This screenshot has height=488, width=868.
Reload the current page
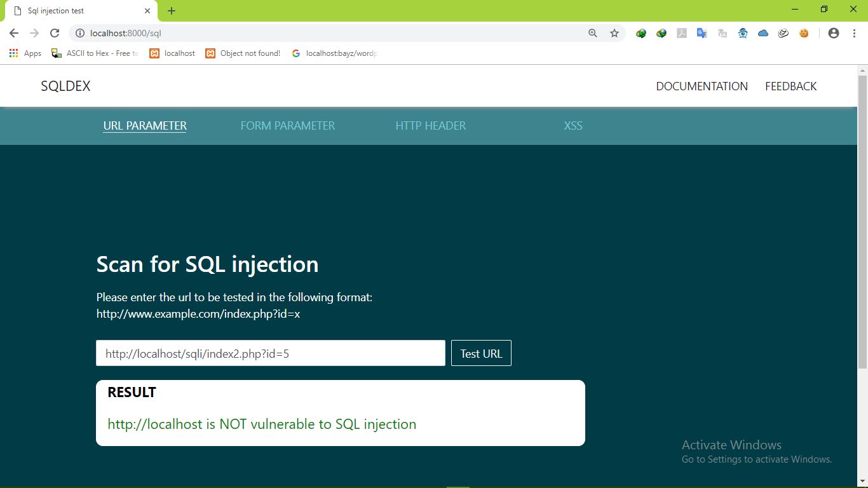pyautogui.click(x=55, y=33)
